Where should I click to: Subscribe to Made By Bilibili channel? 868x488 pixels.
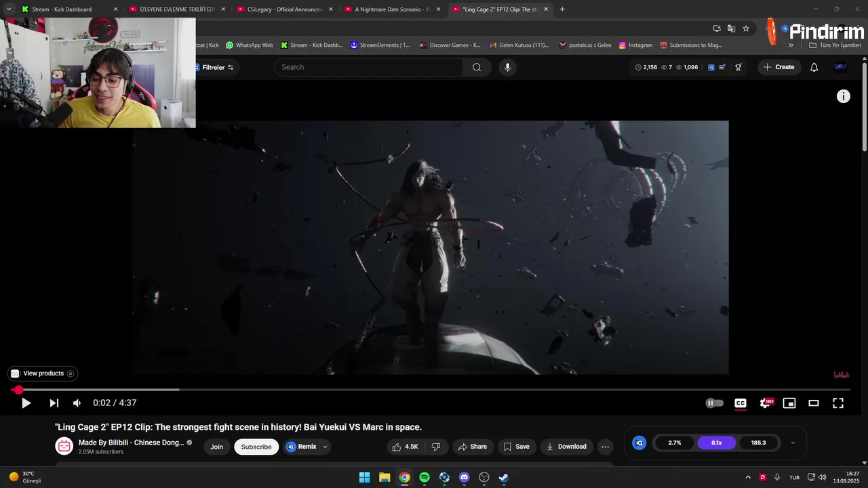[256, 447]
